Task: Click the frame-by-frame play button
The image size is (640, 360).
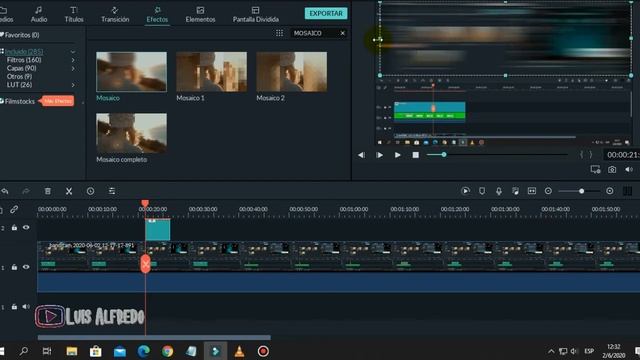Action: point(379,155)
